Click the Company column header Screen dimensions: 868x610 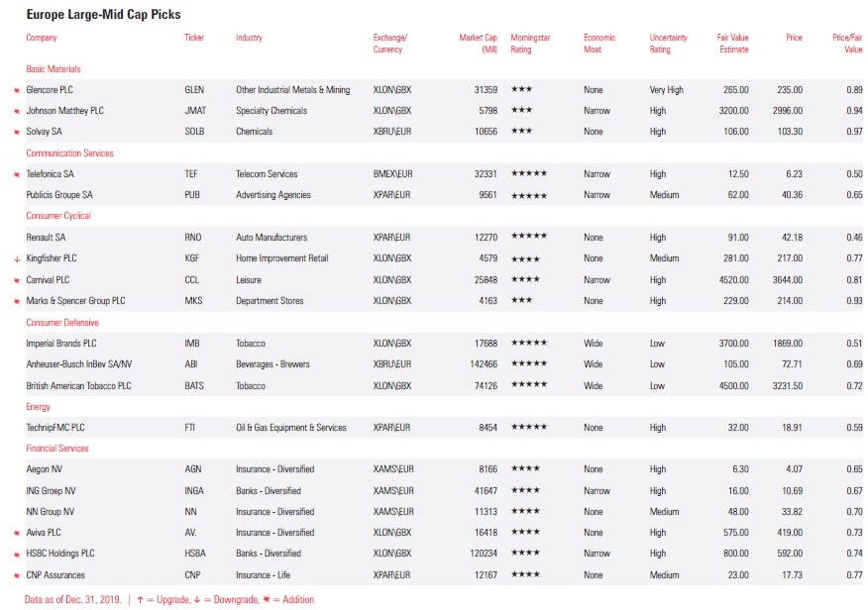pyautogui.click(x=42, y=38)
